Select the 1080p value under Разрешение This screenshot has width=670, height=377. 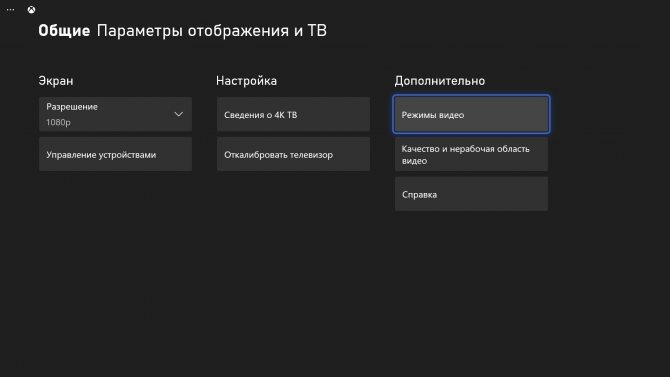point(59,122)
